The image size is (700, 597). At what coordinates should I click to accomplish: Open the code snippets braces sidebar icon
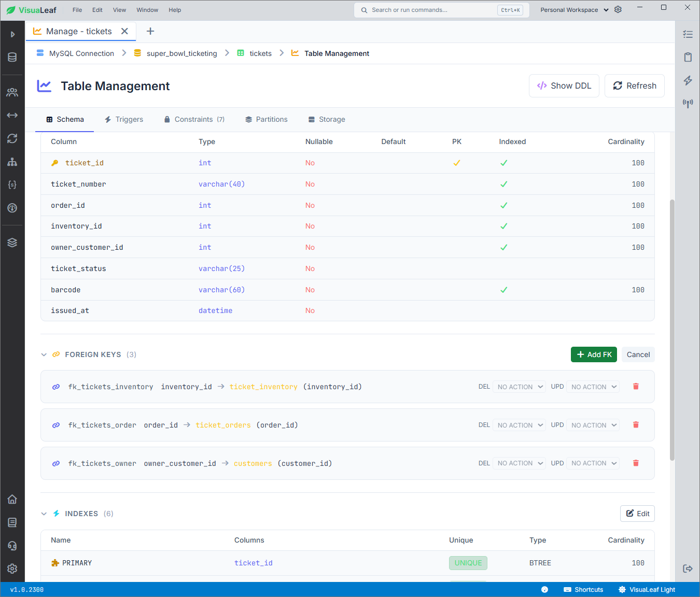(12, 184)
